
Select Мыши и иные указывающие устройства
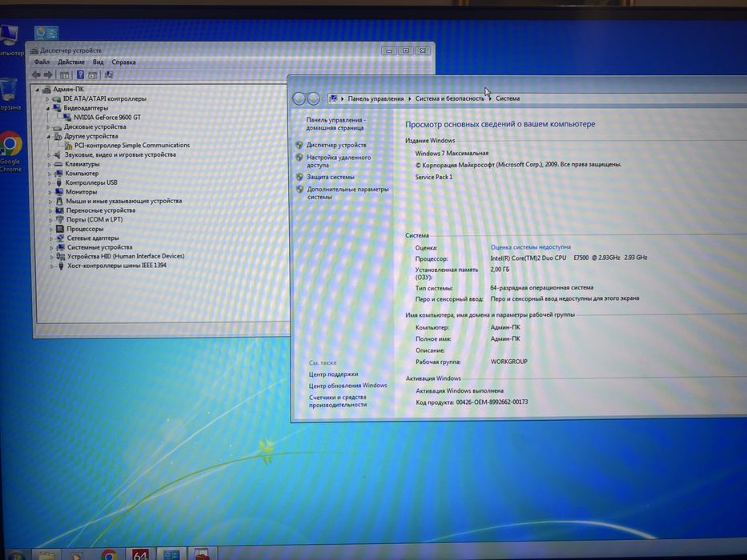[124, 201]
